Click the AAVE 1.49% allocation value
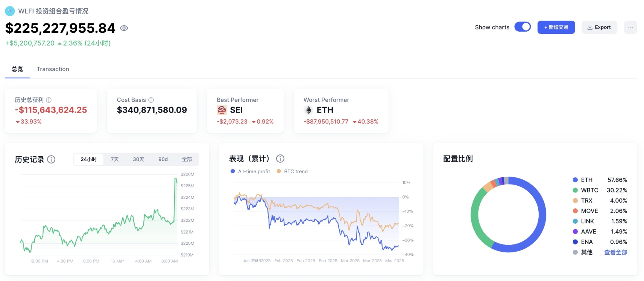The image size is (644, 281). [x=619, y=232]
